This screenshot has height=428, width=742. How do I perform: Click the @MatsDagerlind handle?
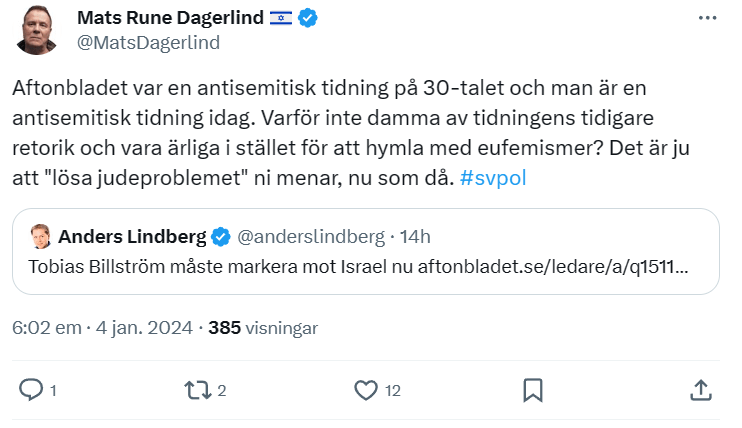[148, 42]
